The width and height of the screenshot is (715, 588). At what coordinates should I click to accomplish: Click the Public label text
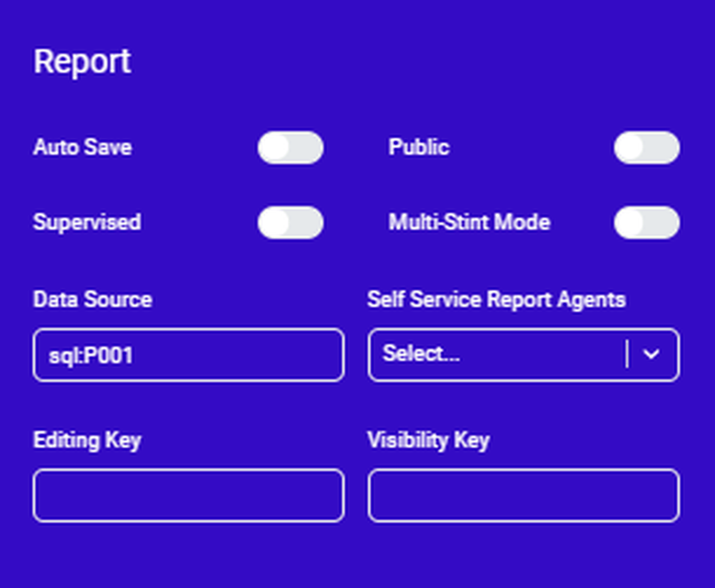[419, 147]
